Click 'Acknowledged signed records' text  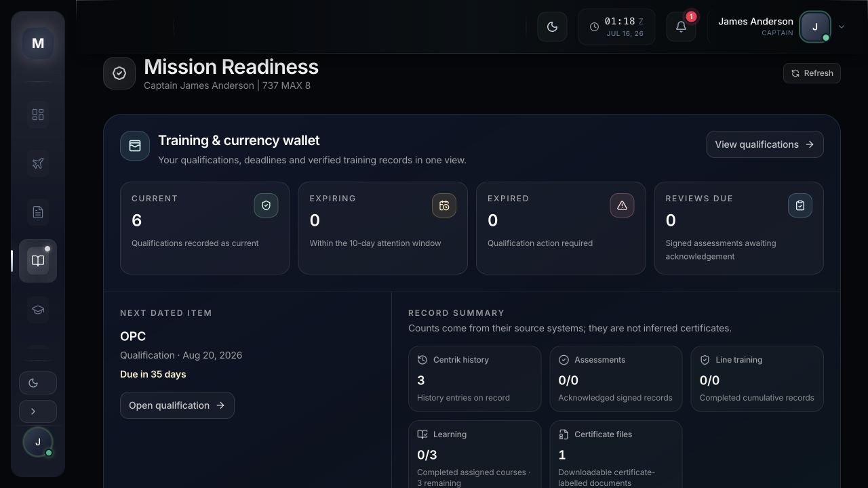click(x=615, y=398)
